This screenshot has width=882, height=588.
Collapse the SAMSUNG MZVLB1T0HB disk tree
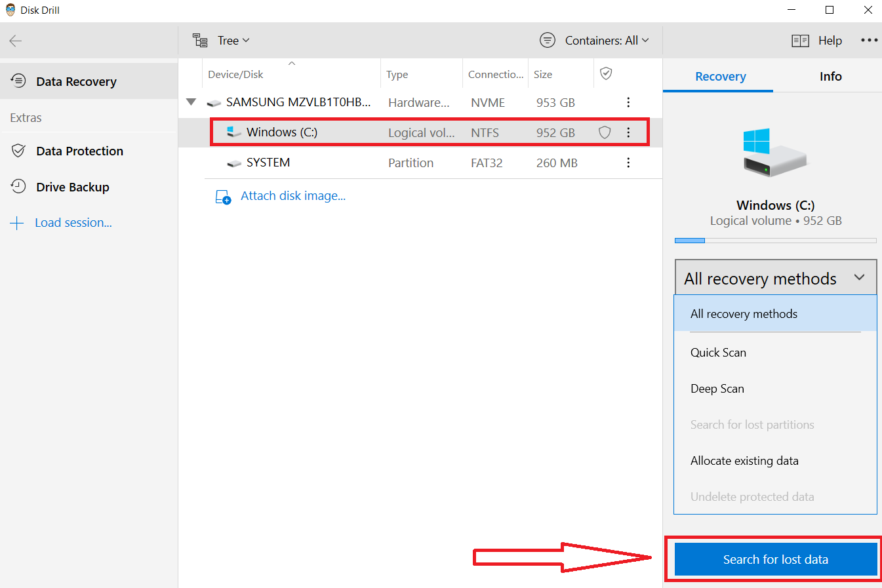(x=191, y=102)
